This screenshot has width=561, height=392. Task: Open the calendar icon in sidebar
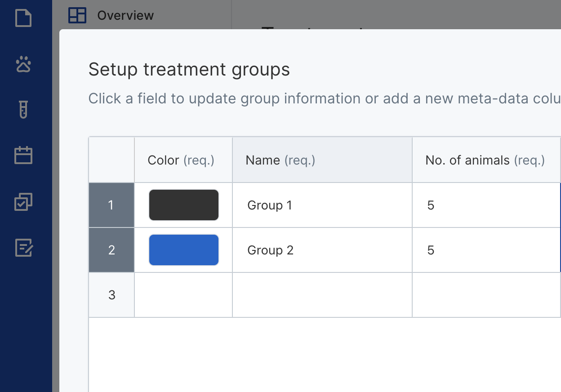coord(23,155)
